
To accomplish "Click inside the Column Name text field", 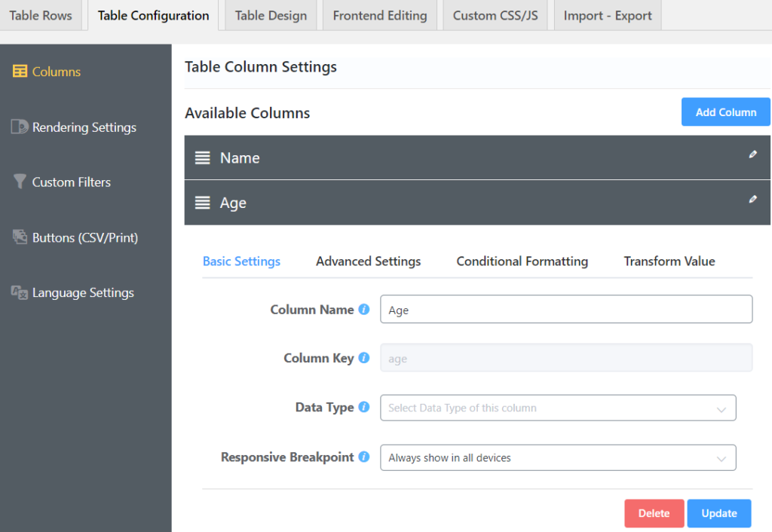I will pos(565,309).
